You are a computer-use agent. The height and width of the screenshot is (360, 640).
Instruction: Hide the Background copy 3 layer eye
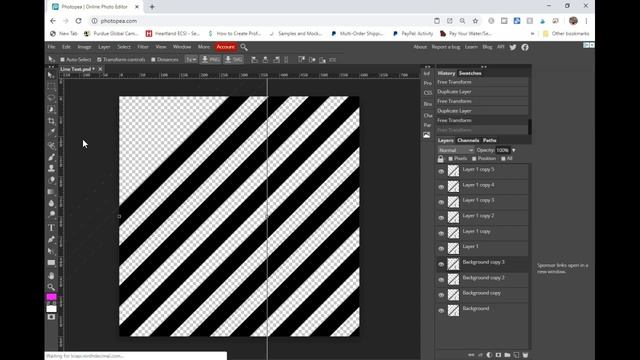pyautogui.click(x=441, y=264)
